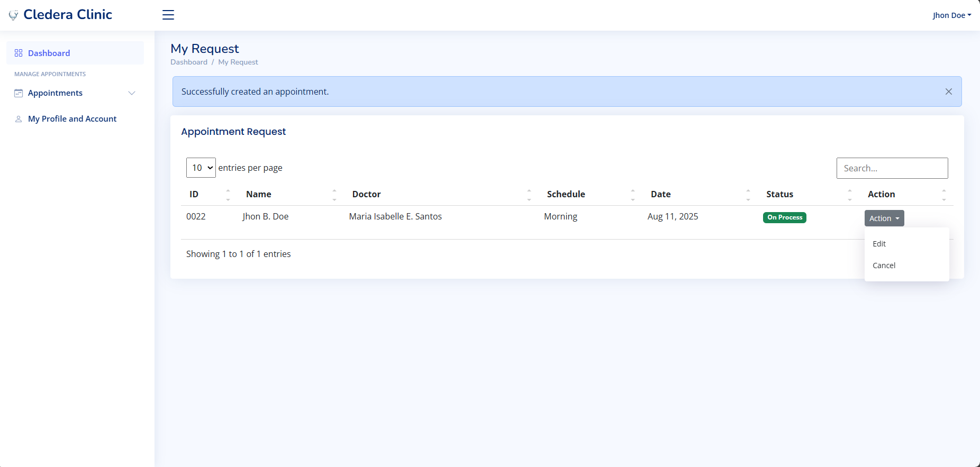Sort table by ID column arrows

pos(228,195)
